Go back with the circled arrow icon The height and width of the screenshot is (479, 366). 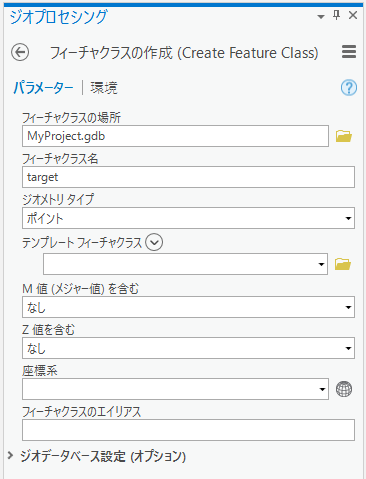click(20, 52)
